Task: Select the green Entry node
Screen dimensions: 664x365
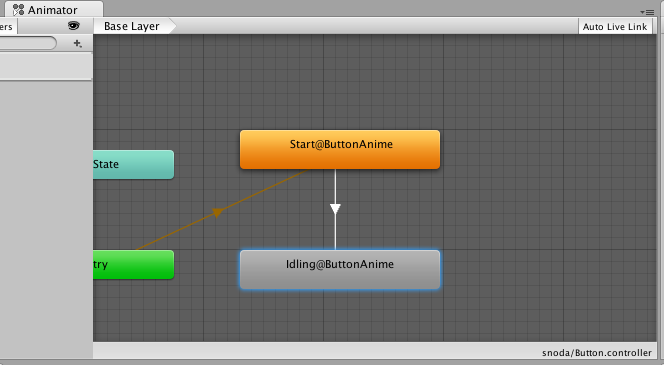Action: point(133,265)
